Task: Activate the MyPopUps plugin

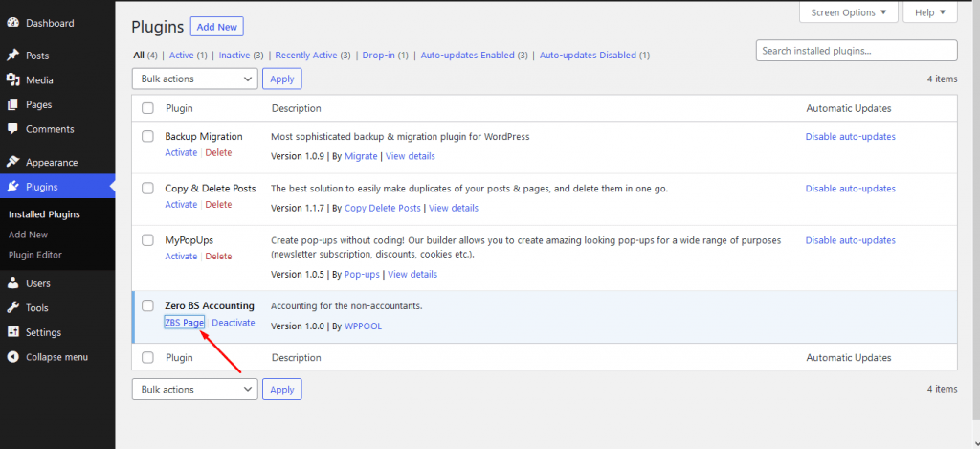Action: point(181,257)
